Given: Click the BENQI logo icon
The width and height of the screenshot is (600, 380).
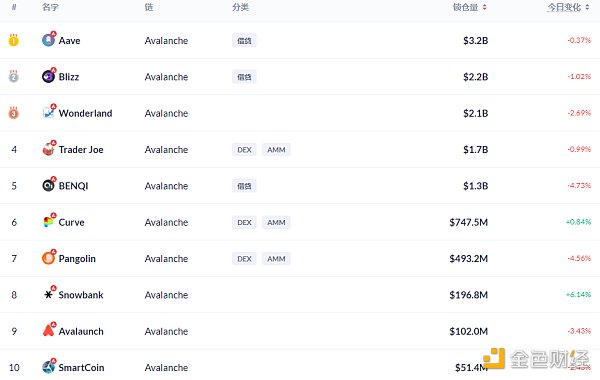Looking at the screenshot, I should pyautogui.click(x=48, y=185).
